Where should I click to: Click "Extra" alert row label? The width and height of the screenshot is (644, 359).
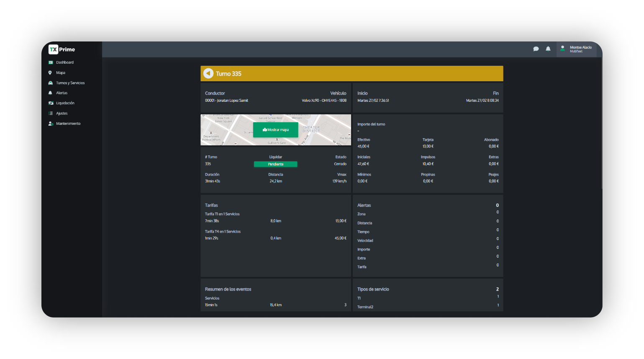[x=362, y=258]
